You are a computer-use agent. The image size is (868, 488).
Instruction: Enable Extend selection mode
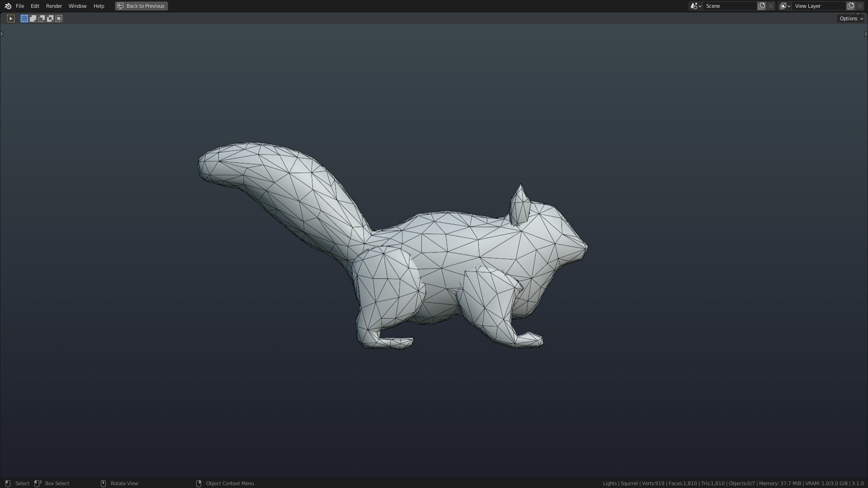33,18
